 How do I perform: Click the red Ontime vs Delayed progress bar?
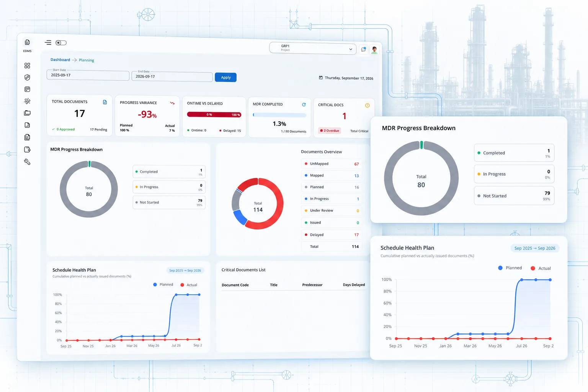(x=214, y=114)
